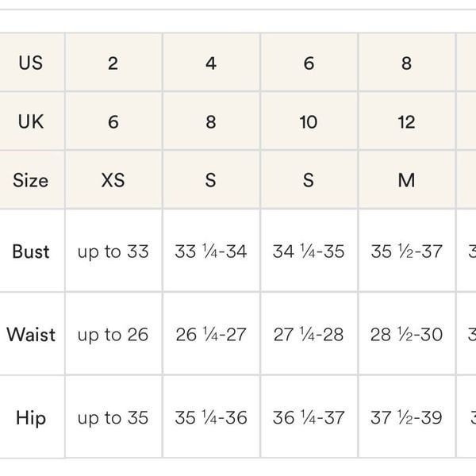Select hip 37 ½-39 cell
Viewport: 476px width, 476px height.
point(407,416)
